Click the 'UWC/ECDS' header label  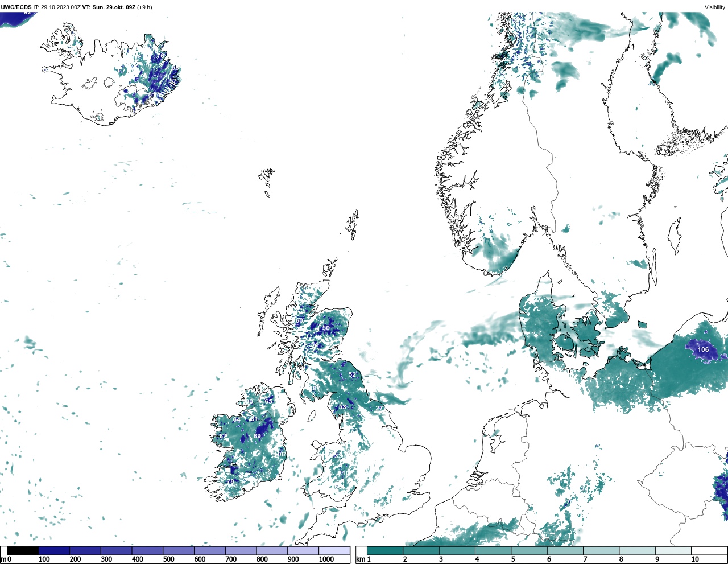pos(16,7)
